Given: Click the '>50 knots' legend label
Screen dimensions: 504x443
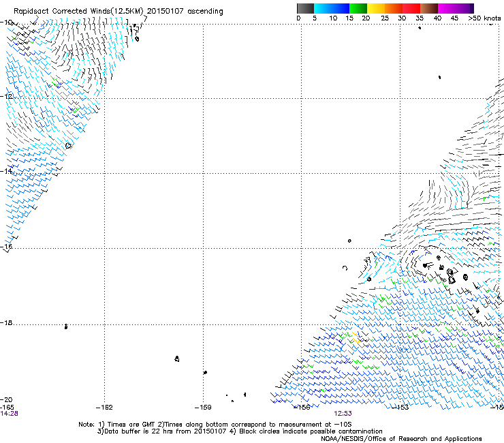Looking at the screenshot, I should 484,18.
